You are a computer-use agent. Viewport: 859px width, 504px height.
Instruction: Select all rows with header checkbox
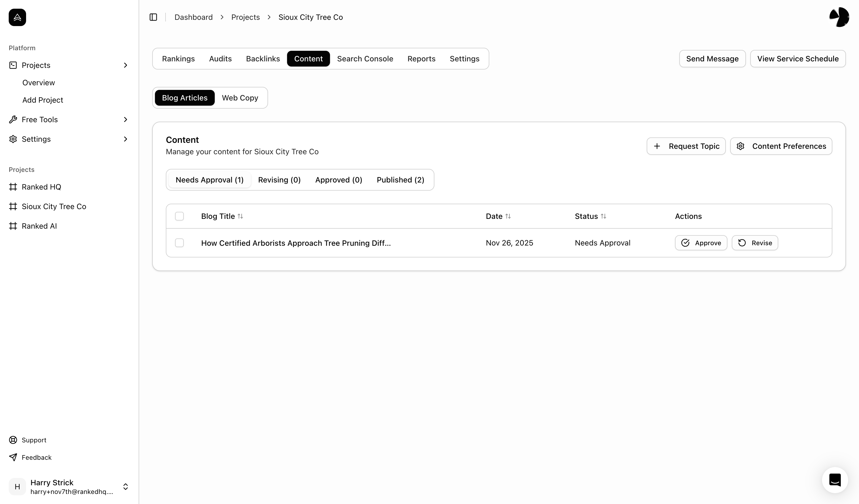click(179, 216)
